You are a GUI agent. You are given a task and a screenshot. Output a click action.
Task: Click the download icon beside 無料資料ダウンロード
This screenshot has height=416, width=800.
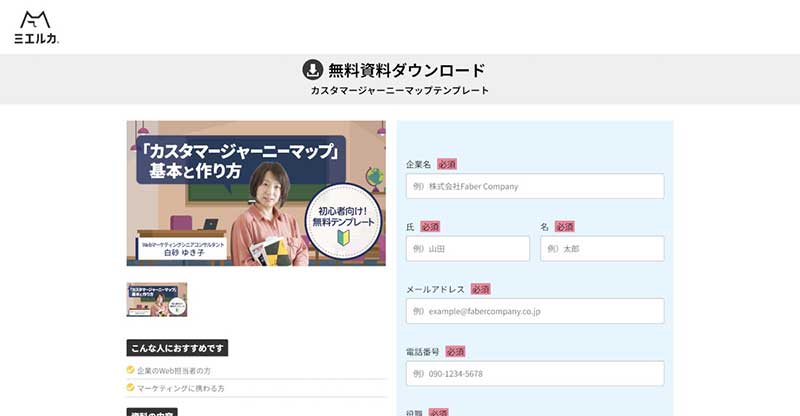tap(313, 69)
